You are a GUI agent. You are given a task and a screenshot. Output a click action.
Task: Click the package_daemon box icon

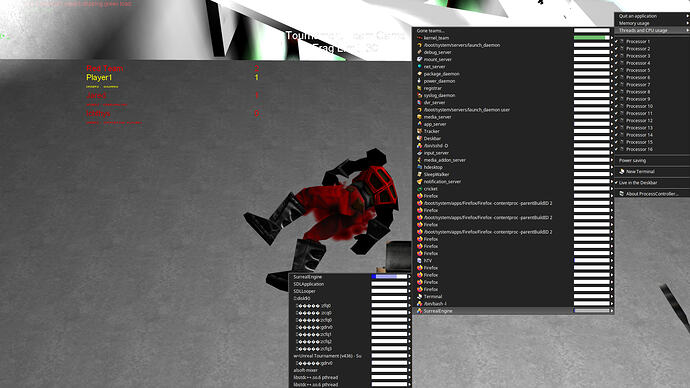419,74
